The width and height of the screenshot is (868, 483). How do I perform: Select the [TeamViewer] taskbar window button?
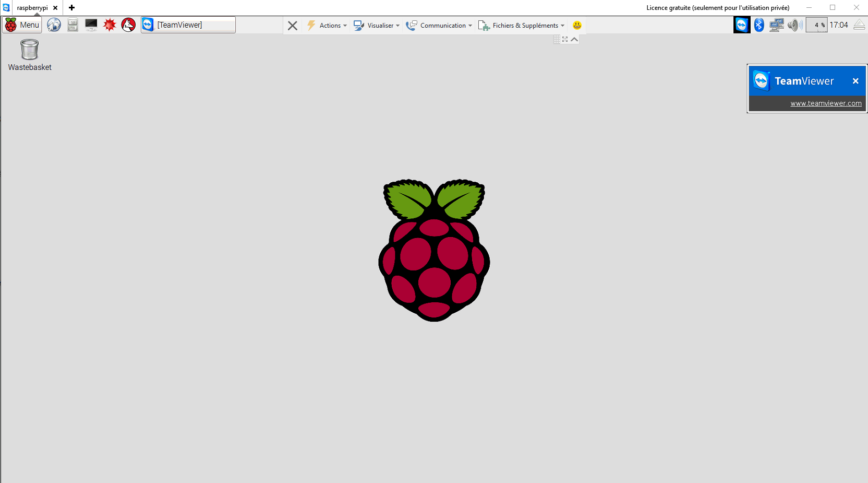coord(188,25)
